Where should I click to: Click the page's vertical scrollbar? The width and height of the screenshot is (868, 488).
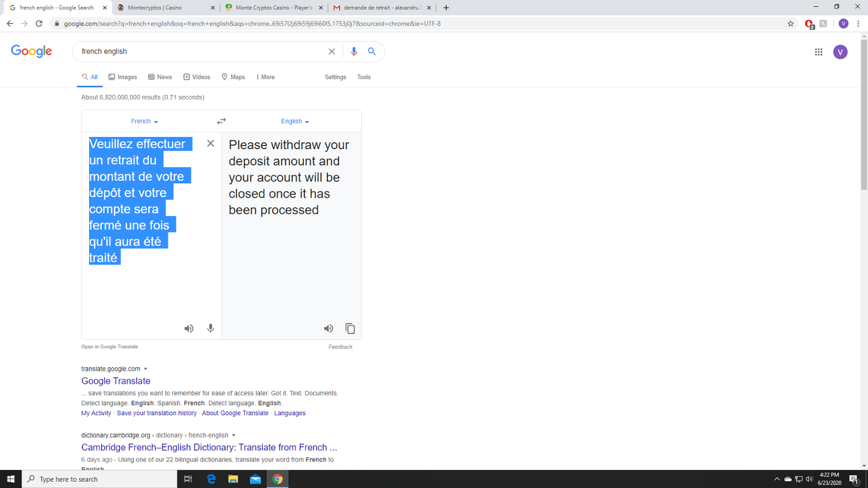click(863, 116)
